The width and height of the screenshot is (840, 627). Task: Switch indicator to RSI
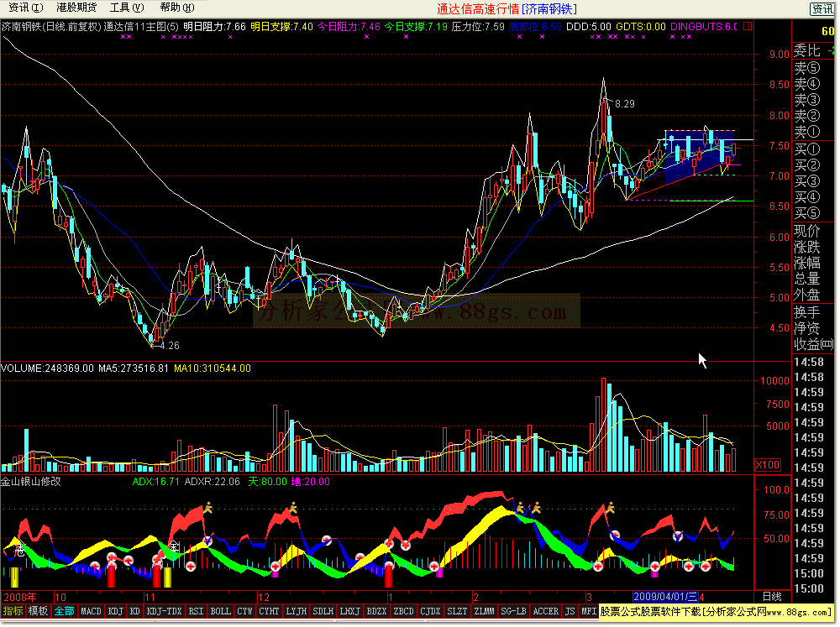196,612
